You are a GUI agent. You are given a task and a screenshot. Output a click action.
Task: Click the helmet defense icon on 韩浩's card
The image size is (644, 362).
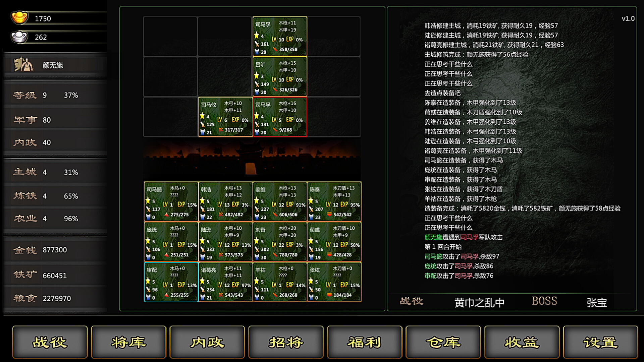click(203, 216)
